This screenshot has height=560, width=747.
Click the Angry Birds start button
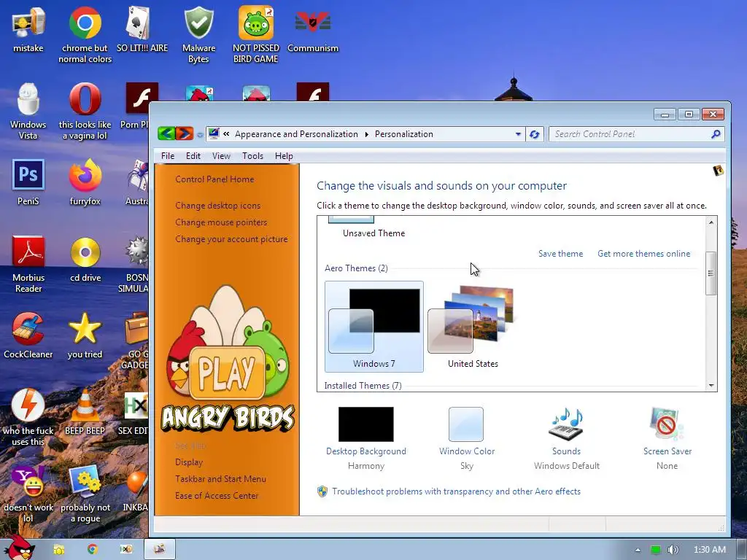(x=19, y=547)
